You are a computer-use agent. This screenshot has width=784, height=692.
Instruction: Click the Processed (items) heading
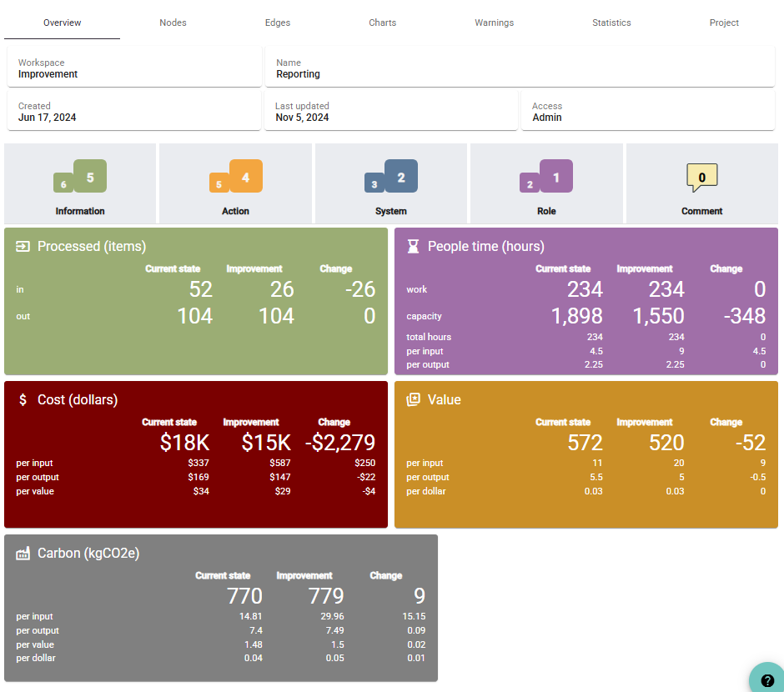(x=92, y=246)
